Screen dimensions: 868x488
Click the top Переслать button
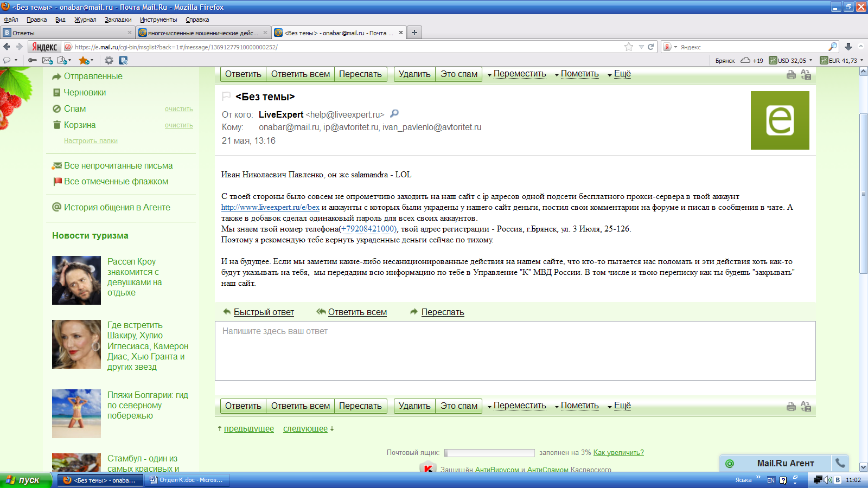click(x=360, y=74)
